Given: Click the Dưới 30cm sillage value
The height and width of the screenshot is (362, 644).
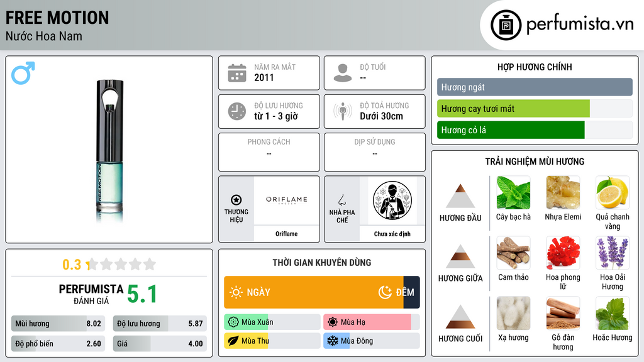Looking at the screenshot, I should point(381,116).
